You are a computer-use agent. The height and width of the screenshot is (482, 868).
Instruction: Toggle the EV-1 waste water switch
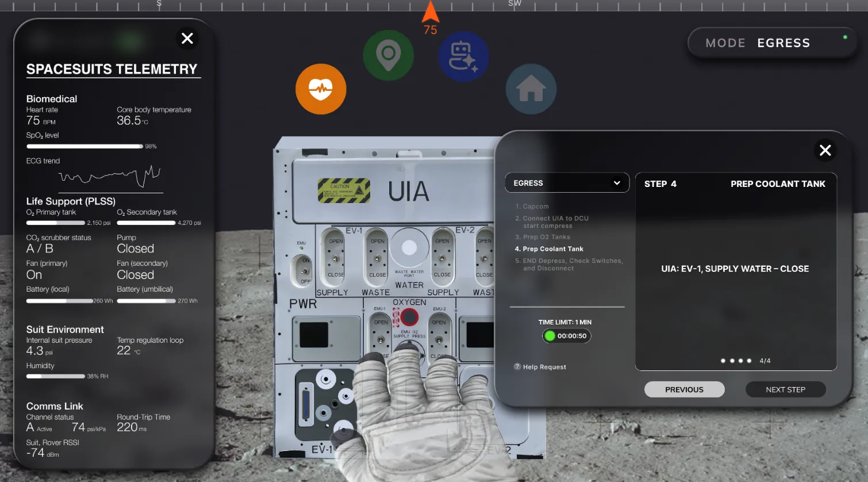(x=377, y=257)
